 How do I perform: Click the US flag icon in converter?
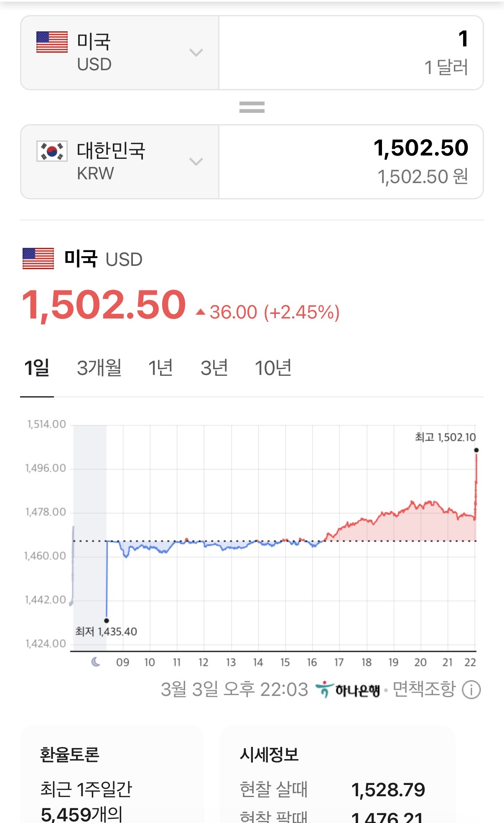(52, 42)
